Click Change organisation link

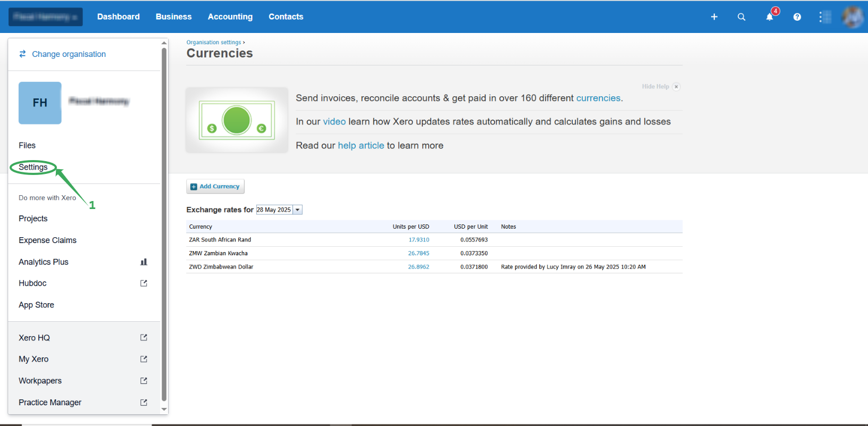point(69,54)
